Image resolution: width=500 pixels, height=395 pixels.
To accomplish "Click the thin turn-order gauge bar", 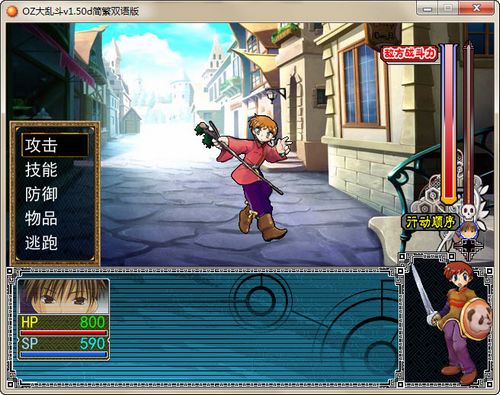I will 468,123.
